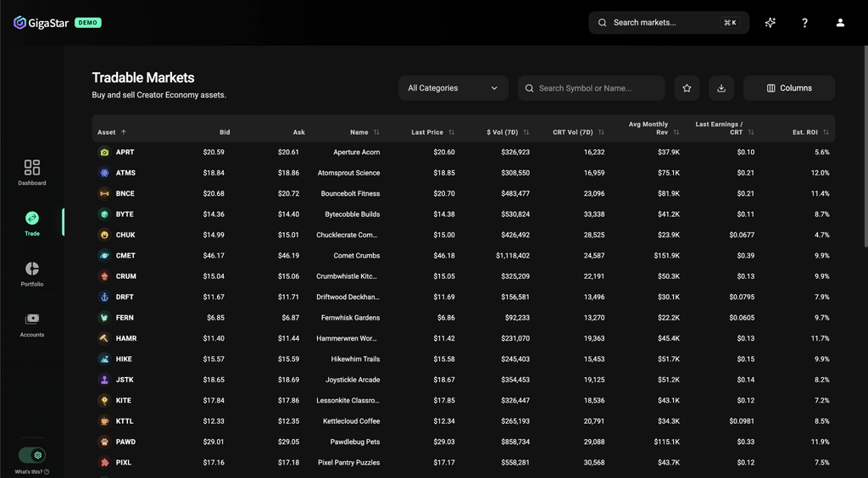This screenshot has width=868, height=478.
Task: Click the page vertical scrollbar
Action: (865, 147)
